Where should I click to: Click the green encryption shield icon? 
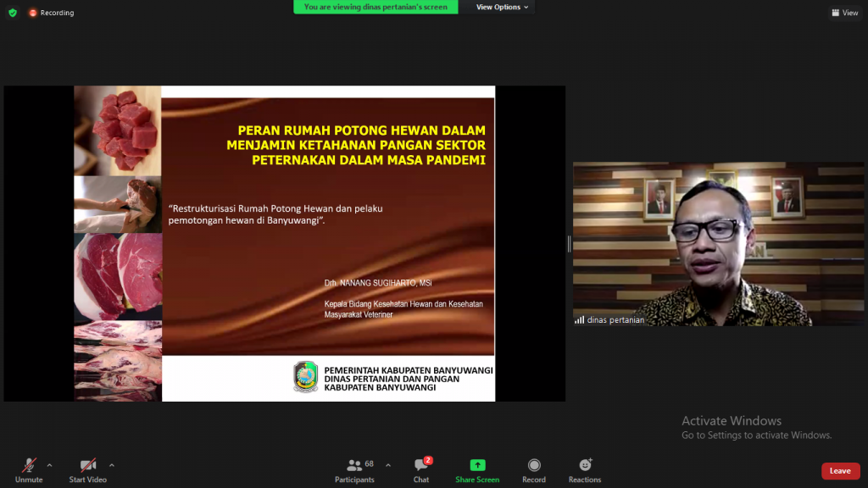[12, 13]
